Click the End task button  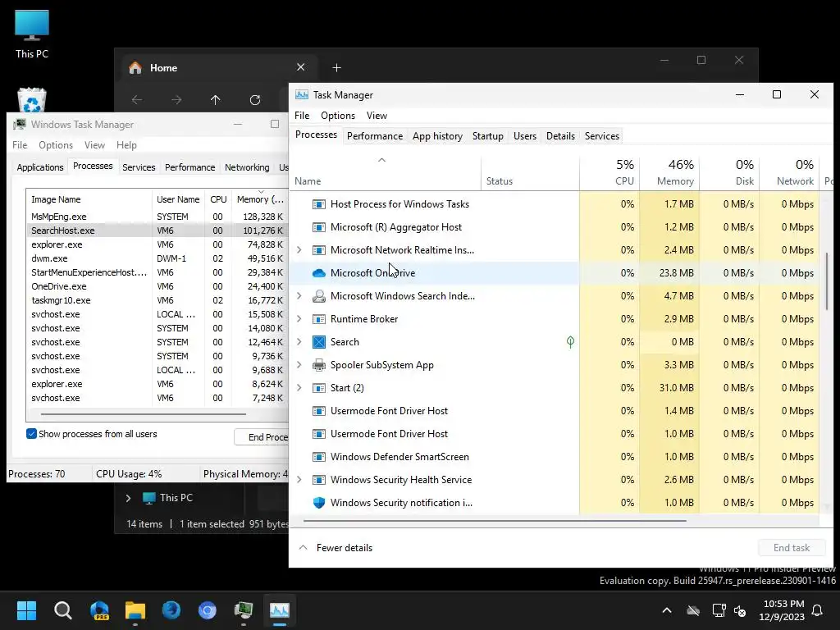click(792, 547)
